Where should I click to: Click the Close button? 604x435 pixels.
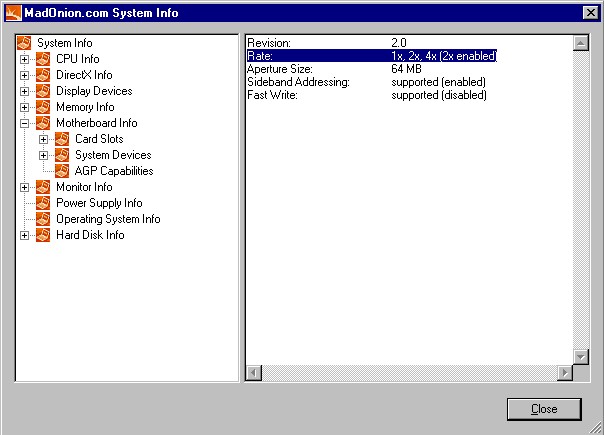point(544,409)
